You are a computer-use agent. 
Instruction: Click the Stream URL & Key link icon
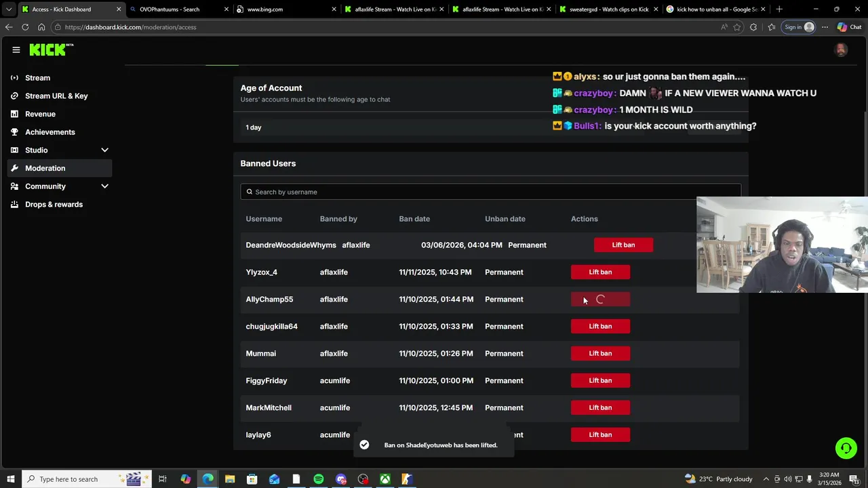click(14, 96)
